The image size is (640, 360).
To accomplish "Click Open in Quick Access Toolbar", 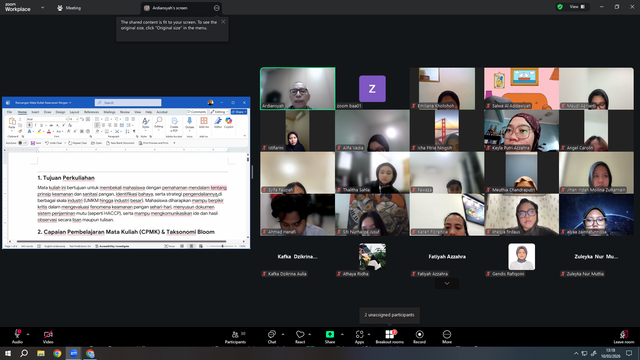I will tap(97, 143).
